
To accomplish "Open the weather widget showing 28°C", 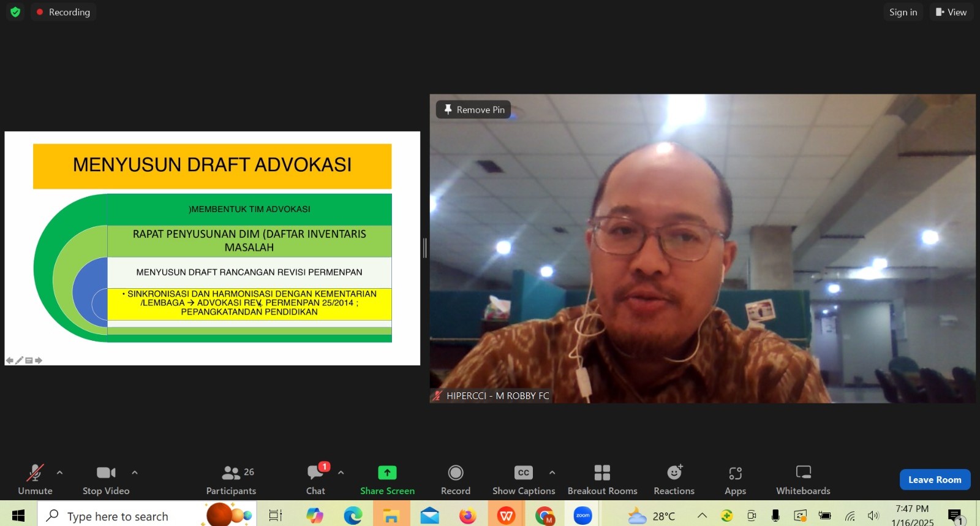I will pos(652,516).
